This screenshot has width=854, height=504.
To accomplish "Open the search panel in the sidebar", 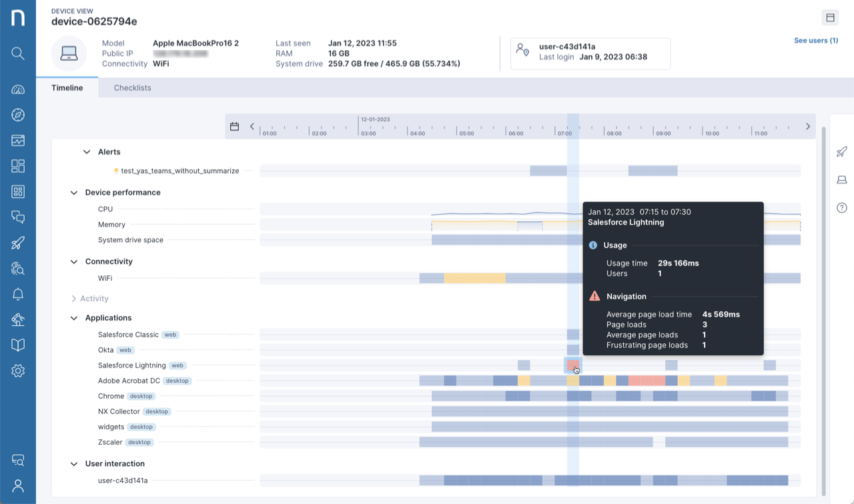I will 18,53.
